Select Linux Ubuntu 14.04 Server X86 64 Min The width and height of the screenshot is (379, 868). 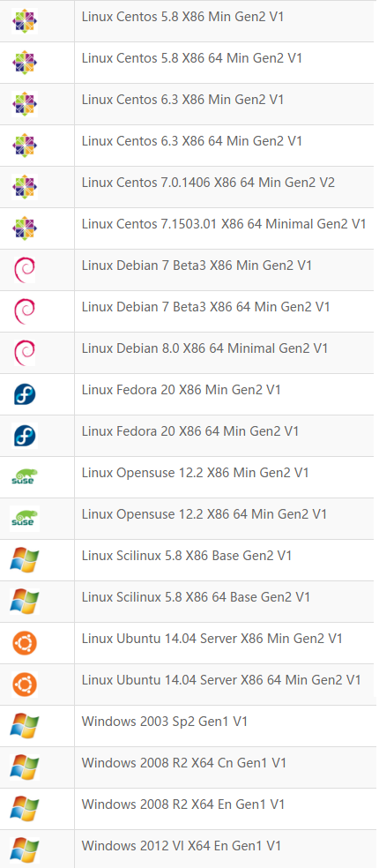(221, 680)
